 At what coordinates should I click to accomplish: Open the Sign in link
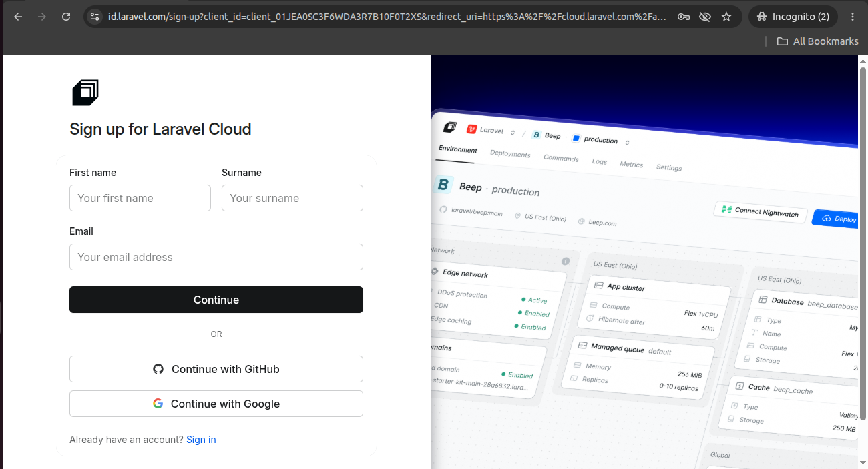[x=201, y=440]
